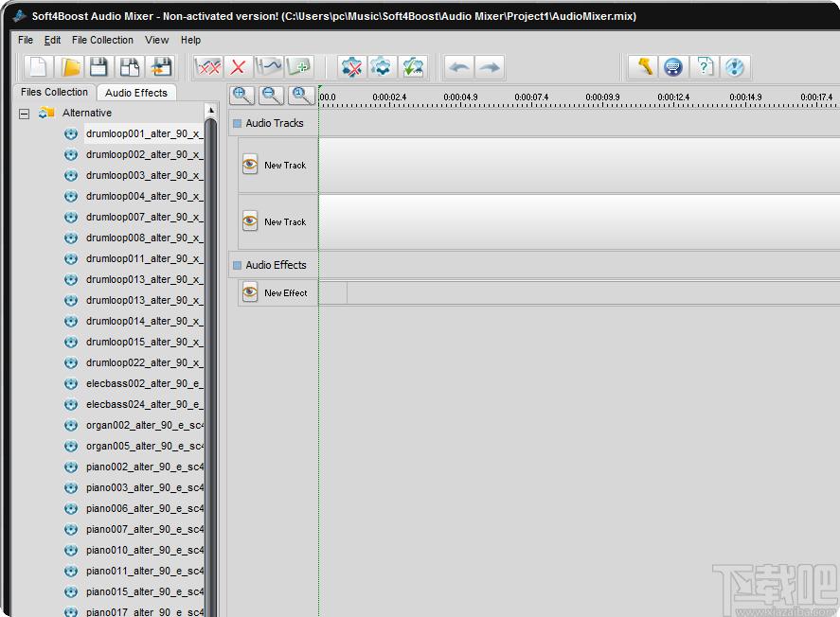Toggle the eye icon on New Effect row
This screenshot has height=617, width=840.
pyautogui.click(x=250, y=292)
